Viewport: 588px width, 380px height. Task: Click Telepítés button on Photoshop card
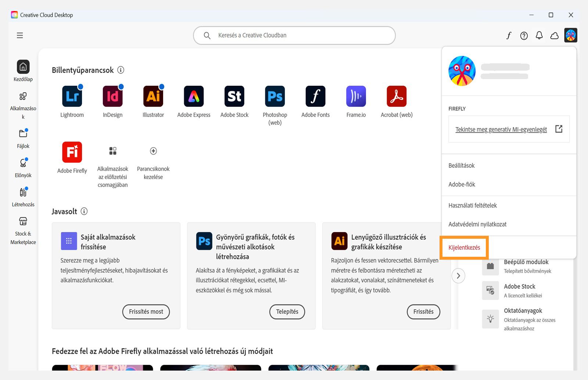coord(287,312)
